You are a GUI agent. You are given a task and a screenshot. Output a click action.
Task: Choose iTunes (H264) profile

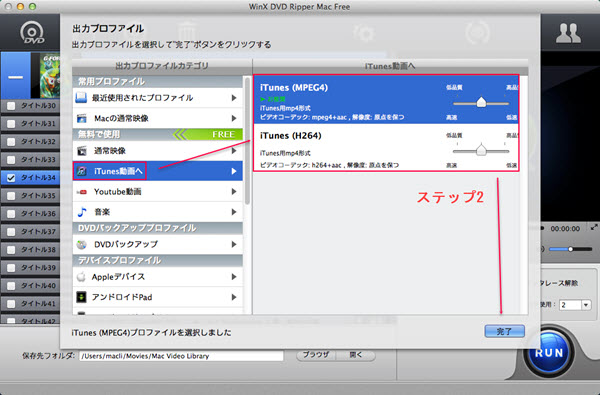pos(386,147)
